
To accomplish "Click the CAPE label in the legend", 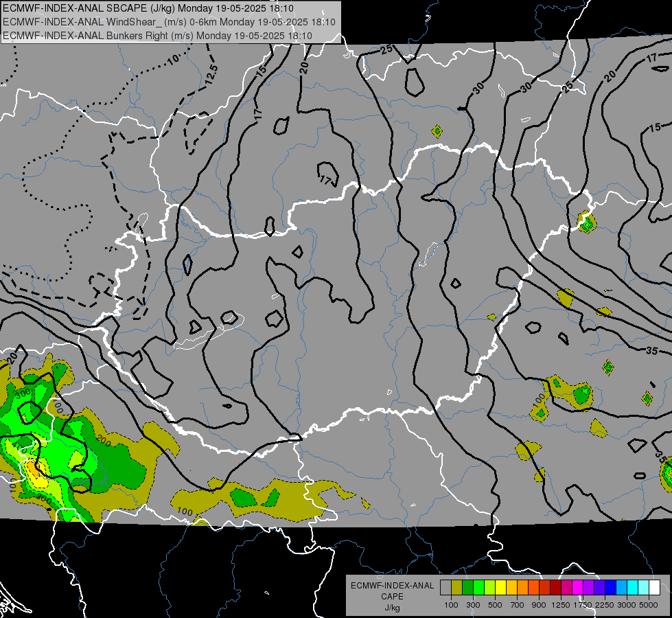I will click(392, 597).
